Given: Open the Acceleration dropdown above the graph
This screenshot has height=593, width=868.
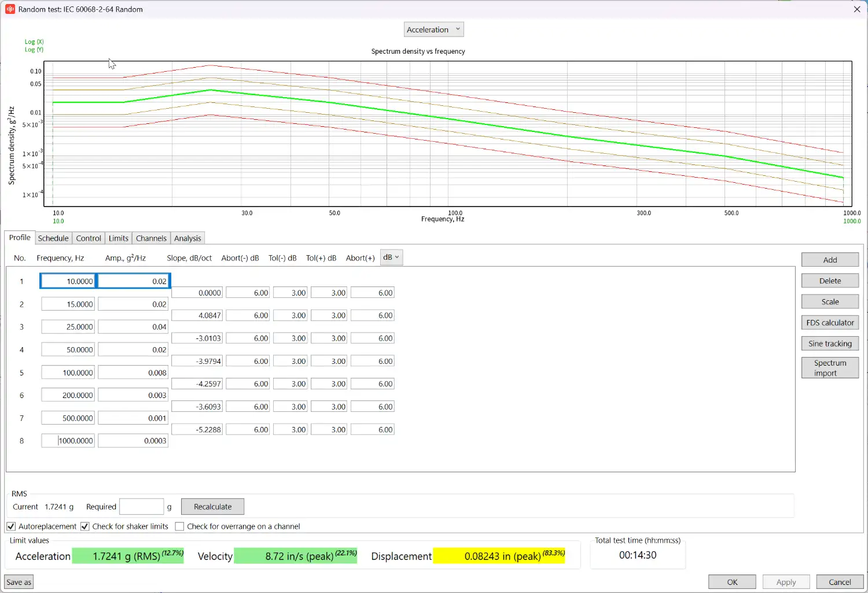Looking at the screenshot, I should pyautogui.click(x=433, y=30).
